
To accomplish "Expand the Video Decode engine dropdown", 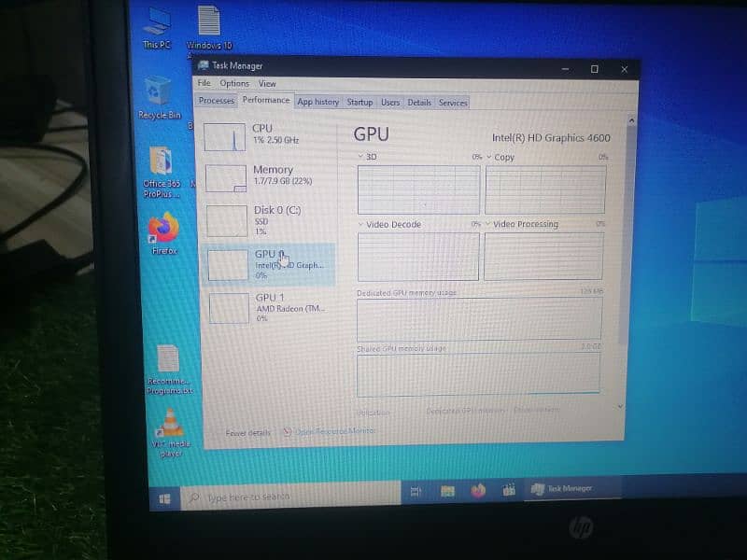I will [361, 225].
